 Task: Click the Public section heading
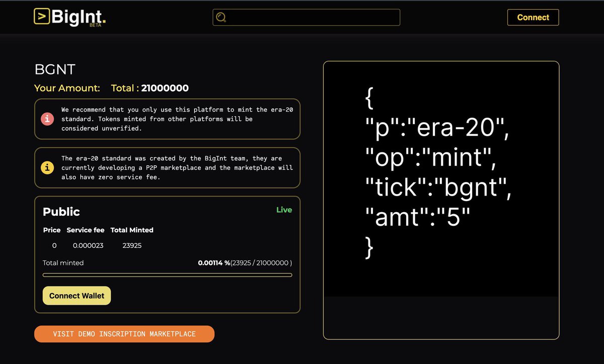61,212
